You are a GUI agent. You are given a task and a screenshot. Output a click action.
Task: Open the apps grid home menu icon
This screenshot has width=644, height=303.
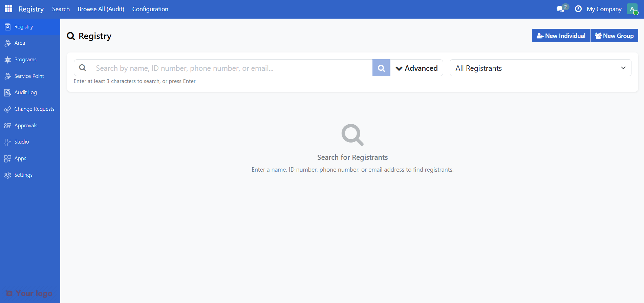8,9
